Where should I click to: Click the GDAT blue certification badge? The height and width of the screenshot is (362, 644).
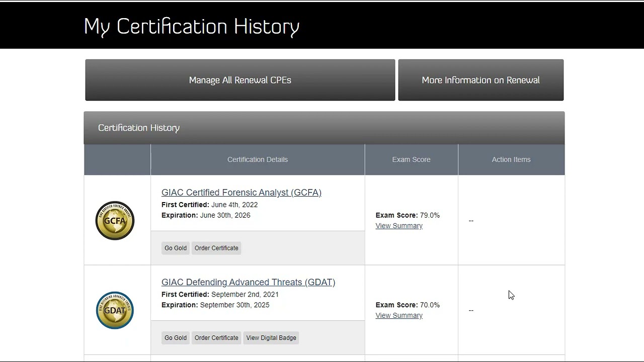115,310
